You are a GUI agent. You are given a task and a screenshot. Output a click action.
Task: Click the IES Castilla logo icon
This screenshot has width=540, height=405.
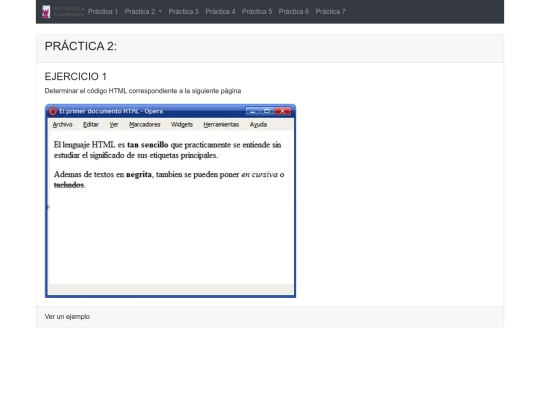pyautogui.click(x=46, y=12)
